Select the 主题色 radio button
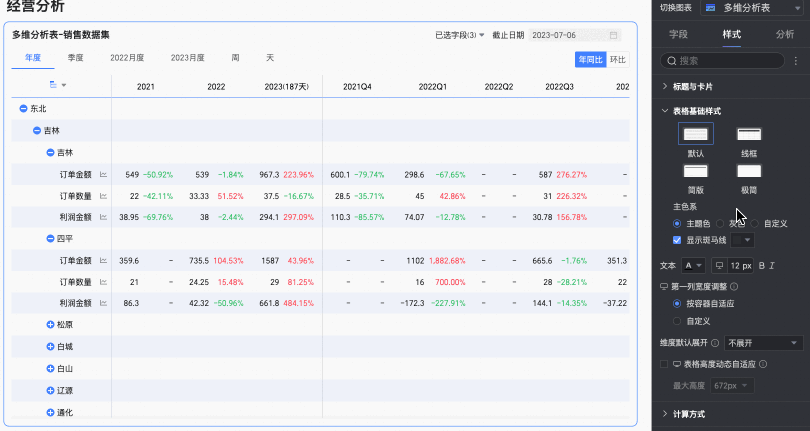 677,223
